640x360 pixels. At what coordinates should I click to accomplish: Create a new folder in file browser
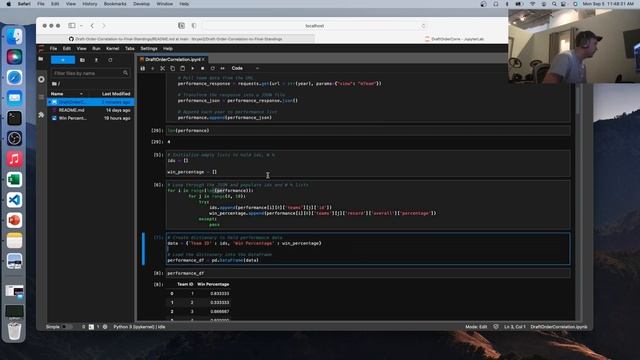click(82, 60)
